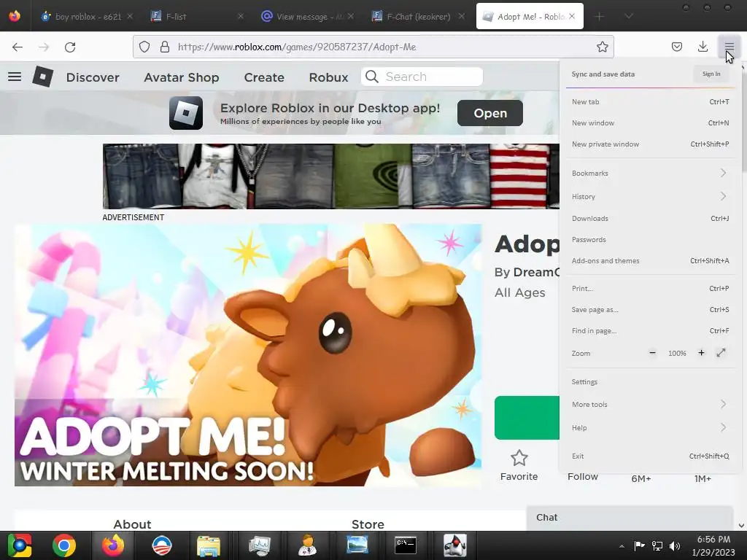Open the Store tab

[x=368, y=524]
